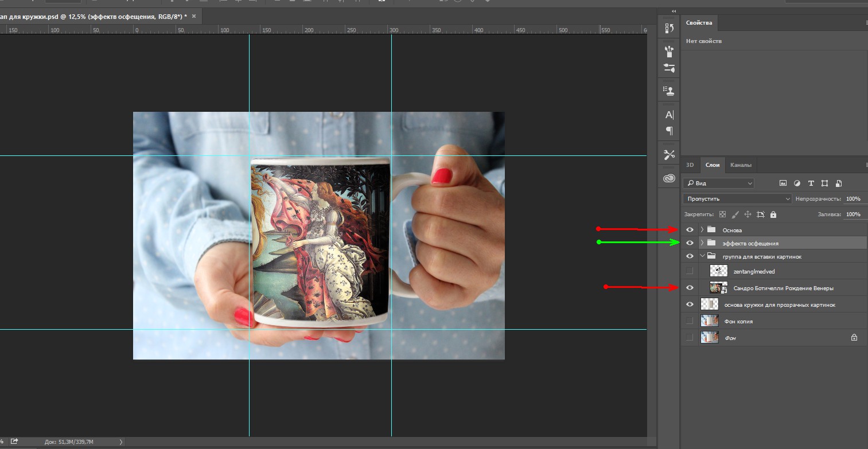868x449 pixels.
Task: Expand the Основа layer group
Action: click(x=702, y=230)
